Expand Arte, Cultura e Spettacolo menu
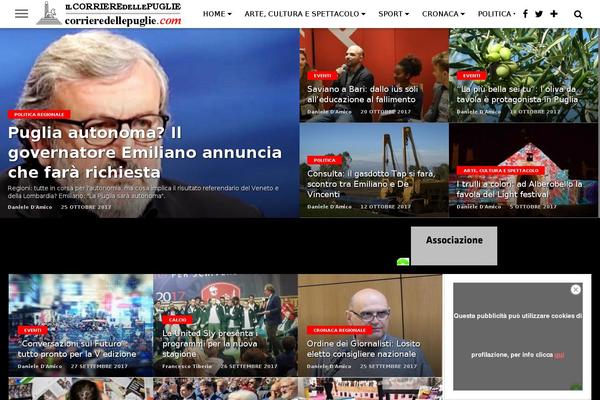Viewport: 600px width, 400px height. point(305,14)
